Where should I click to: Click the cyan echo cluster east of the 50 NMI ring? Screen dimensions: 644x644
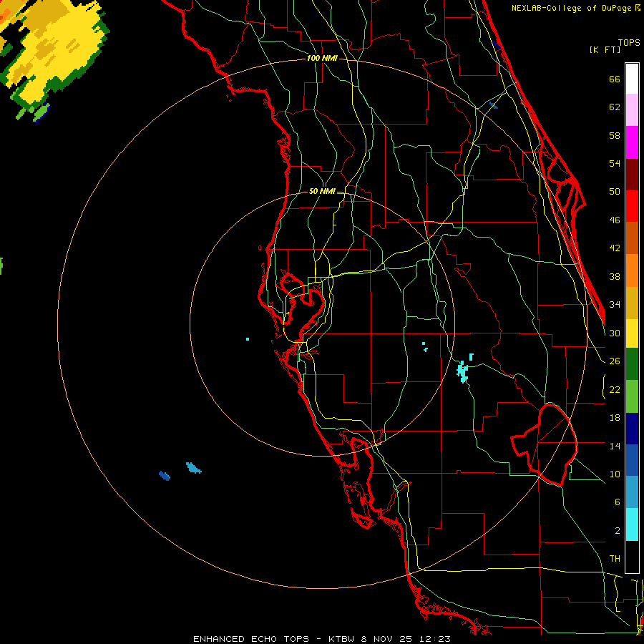pos(463,371)
